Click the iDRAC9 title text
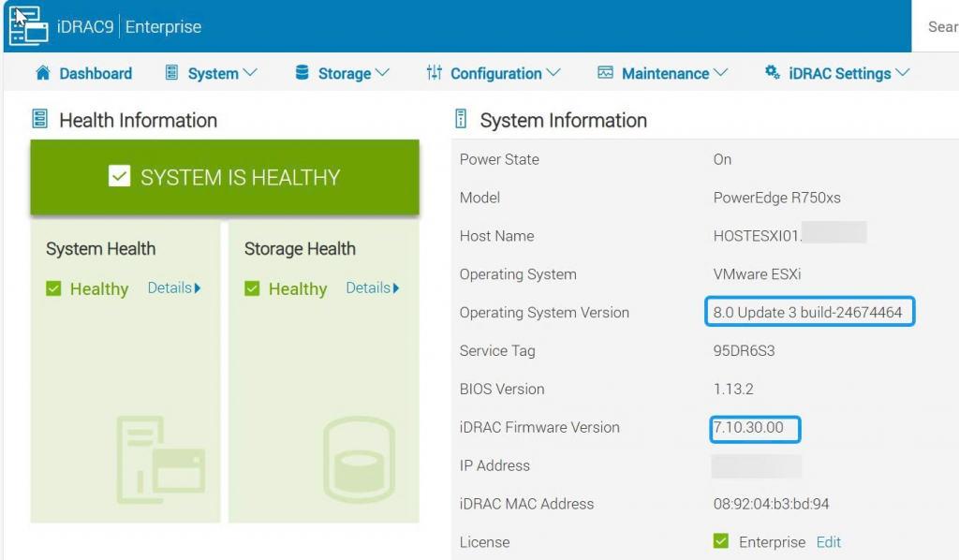 (85, 27)
